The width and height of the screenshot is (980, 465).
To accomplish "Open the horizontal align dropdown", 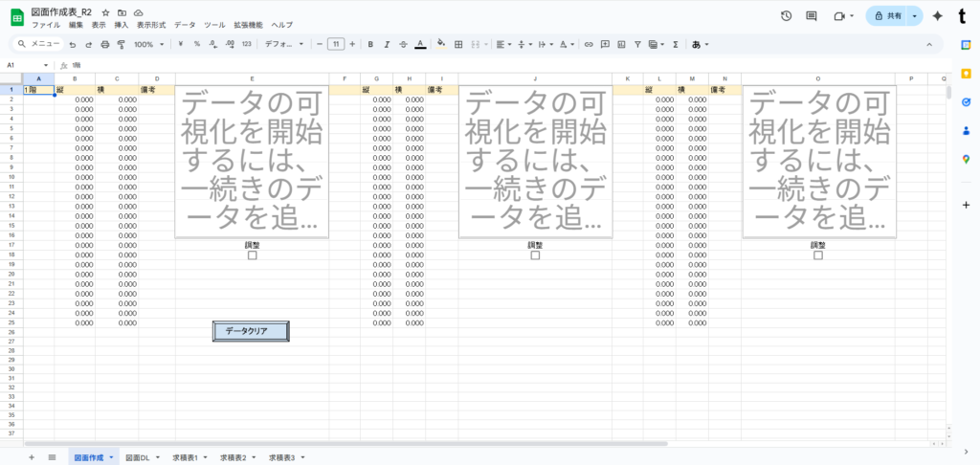I will 503,44.
